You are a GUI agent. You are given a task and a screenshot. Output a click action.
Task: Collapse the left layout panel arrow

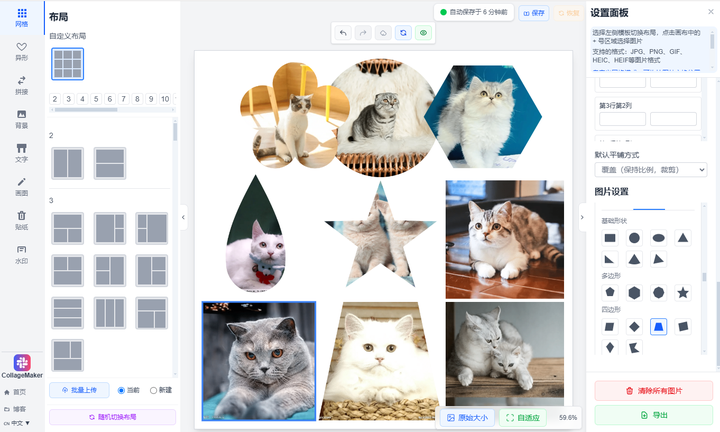point(183,216)
